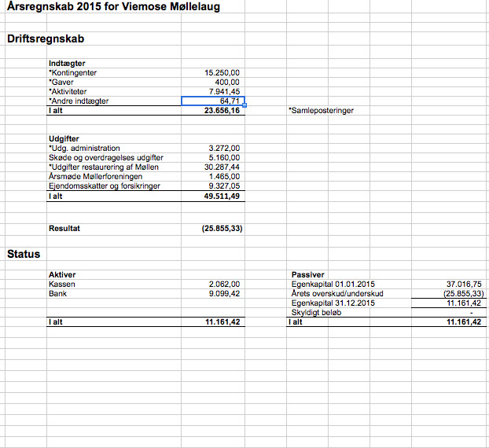Select 11.161,42 next to Egenkapital 31.12.2015
The width and height of the screenshot is (489, 448).
(x=464, y=303)
